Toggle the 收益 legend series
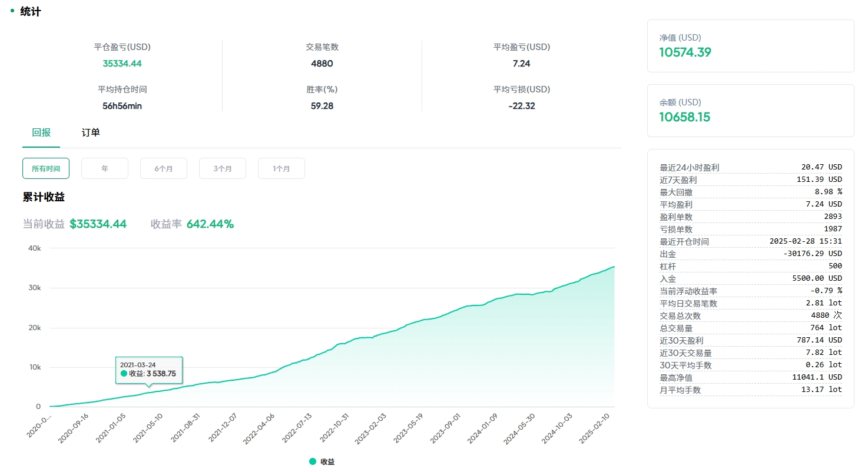This screenshot has height=472, width=868. click(x=322, y=462)
